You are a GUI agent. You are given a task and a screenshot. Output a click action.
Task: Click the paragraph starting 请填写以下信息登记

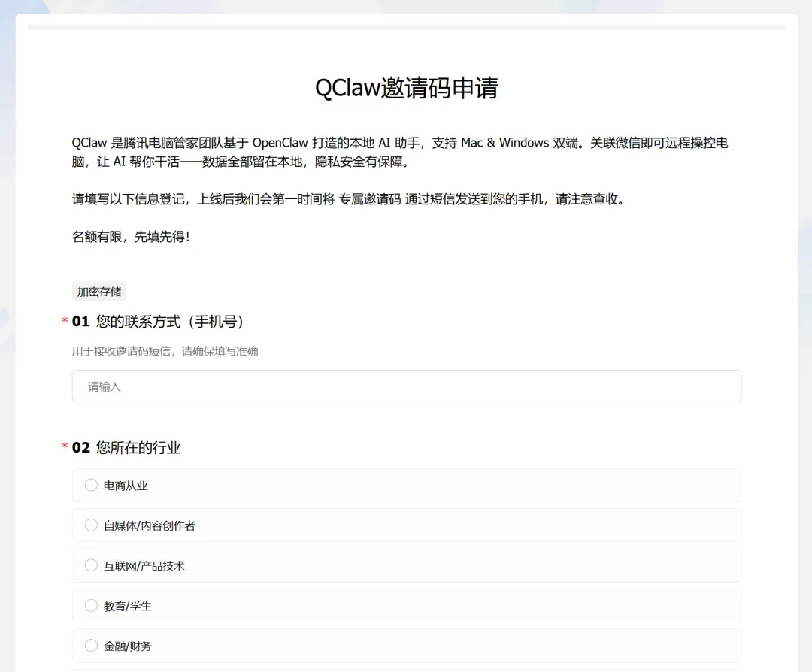coord(350,199)
